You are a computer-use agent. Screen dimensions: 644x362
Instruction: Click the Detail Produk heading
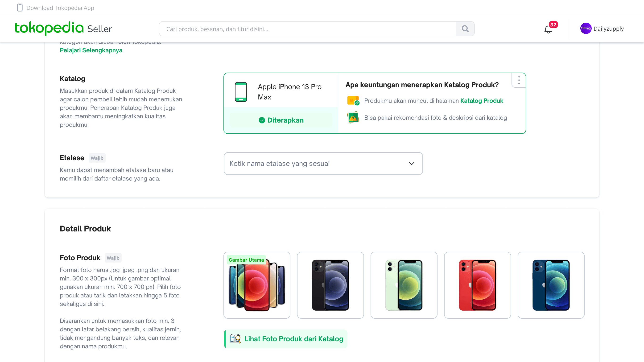tap(85, 229)
